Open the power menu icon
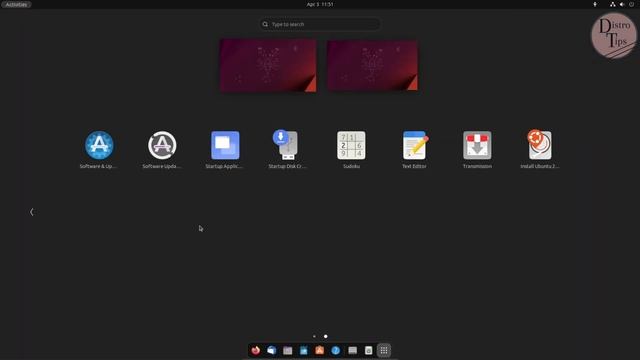The image size is (640, 360). pos(631,4)
